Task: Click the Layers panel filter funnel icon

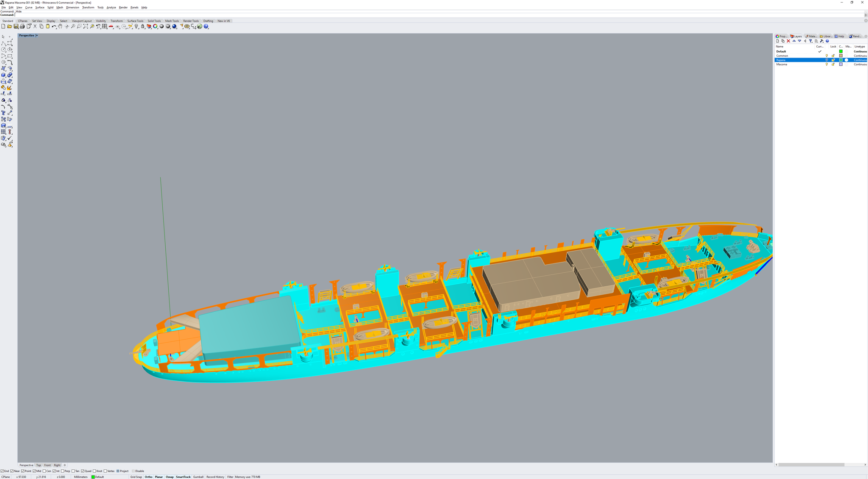Action: [x=811, y=41]
